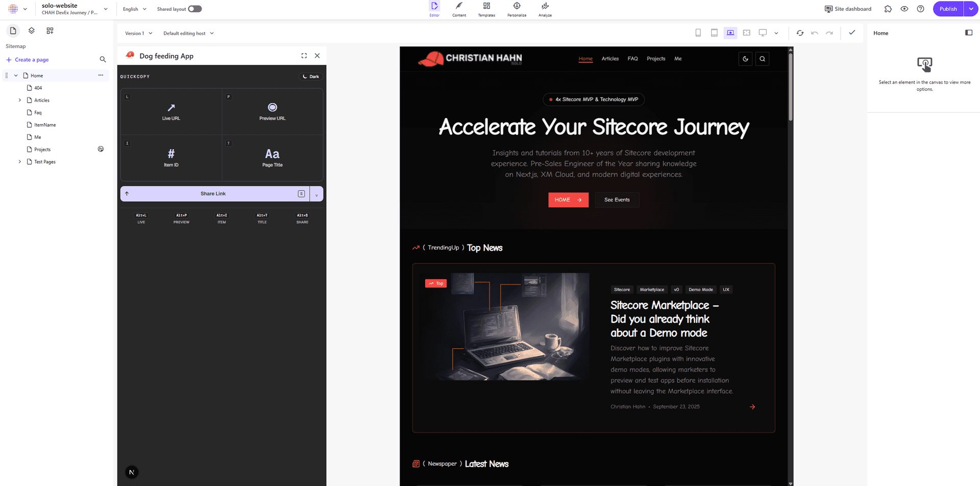Toggle Shared layout switch

tap(195, 9)
